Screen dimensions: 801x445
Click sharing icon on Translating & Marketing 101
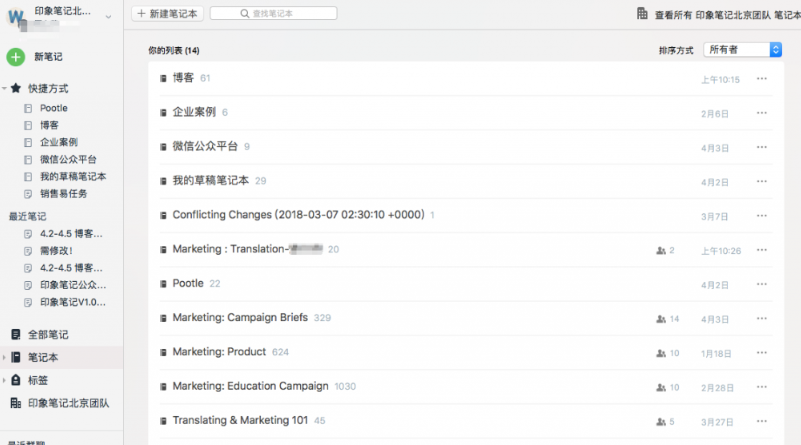coord(661,421)
